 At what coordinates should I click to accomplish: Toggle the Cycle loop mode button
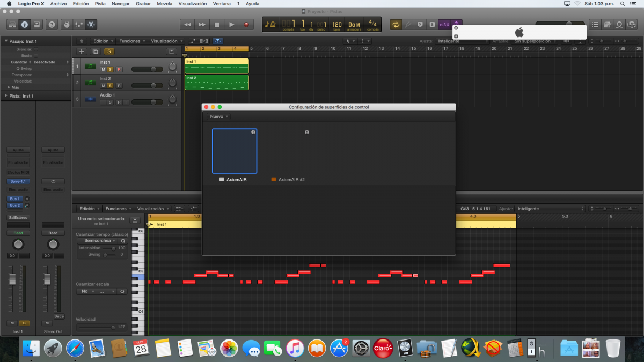point(396,24)
